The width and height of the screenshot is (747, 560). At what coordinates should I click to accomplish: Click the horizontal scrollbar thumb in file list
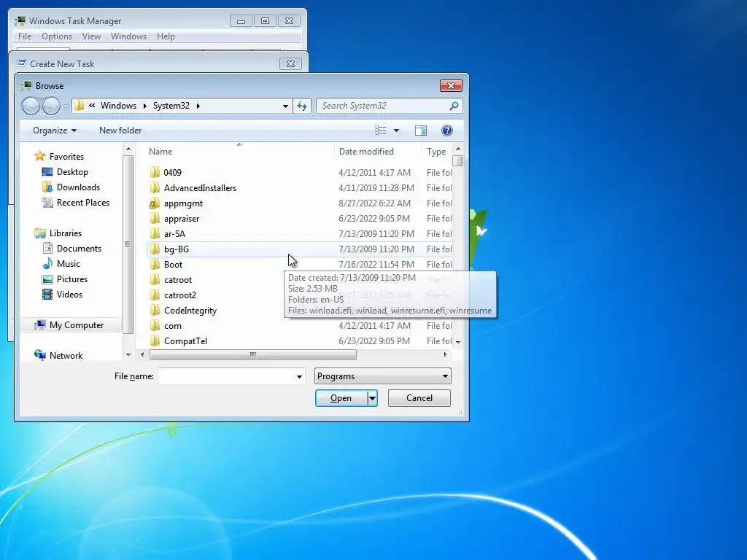click(253, 355)
